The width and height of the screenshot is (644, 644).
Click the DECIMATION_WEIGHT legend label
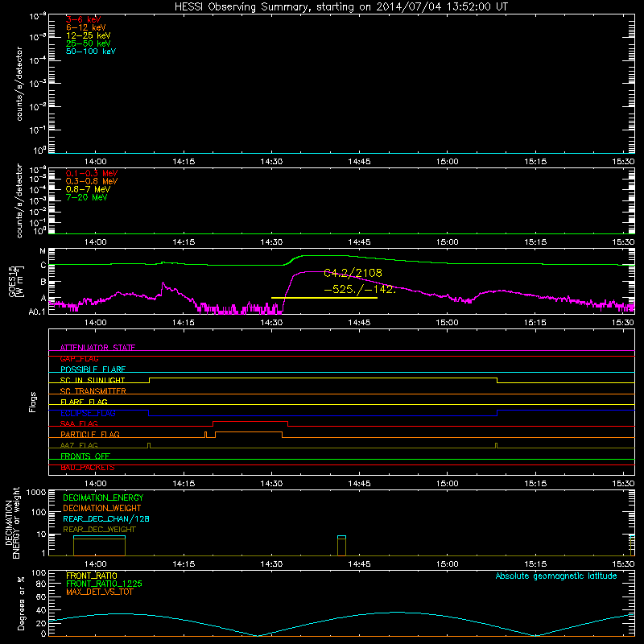pos(102,508)
